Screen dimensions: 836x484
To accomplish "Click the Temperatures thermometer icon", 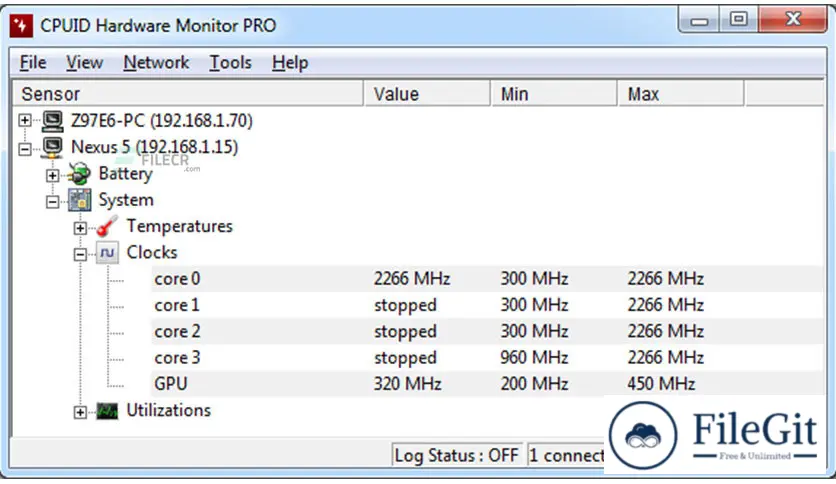I will 107,226.
